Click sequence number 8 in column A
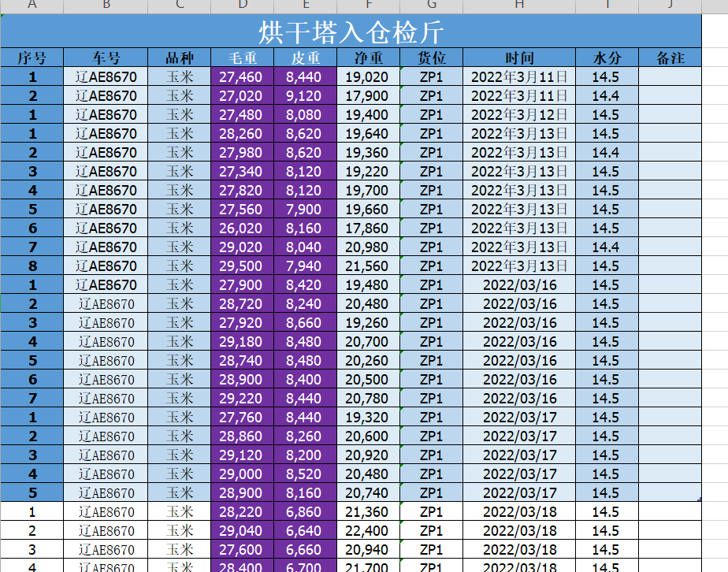The height and width of the screenshot is (572, 728). click(32, 266)
